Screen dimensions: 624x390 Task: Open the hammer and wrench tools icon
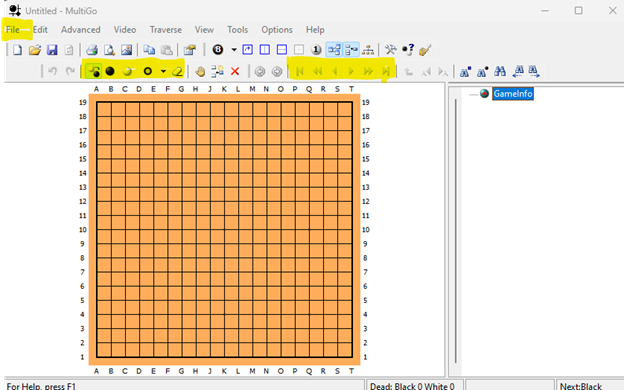pos(390,50)
